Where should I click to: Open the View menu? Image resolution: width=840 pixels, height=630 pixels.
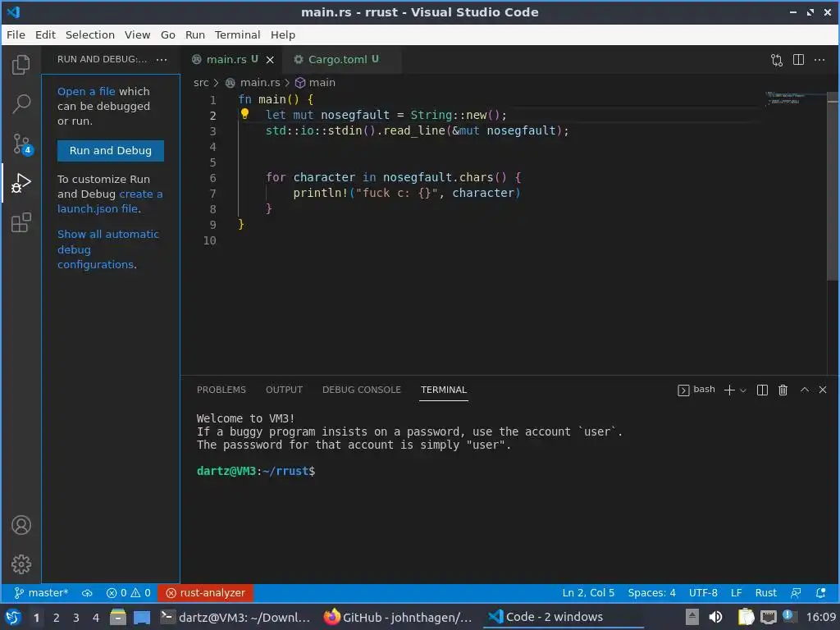click(137, 34)
